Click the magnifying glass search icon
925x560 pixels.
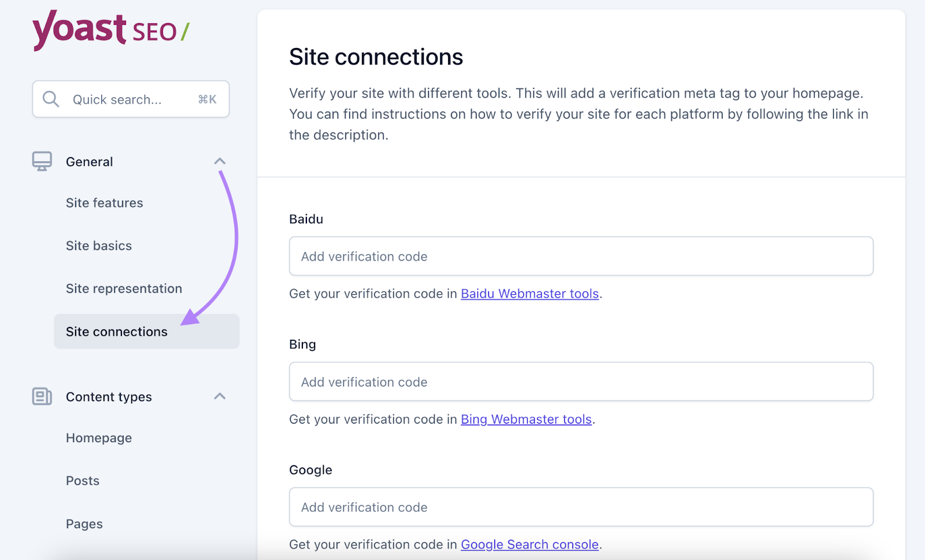tap(50, 99)
